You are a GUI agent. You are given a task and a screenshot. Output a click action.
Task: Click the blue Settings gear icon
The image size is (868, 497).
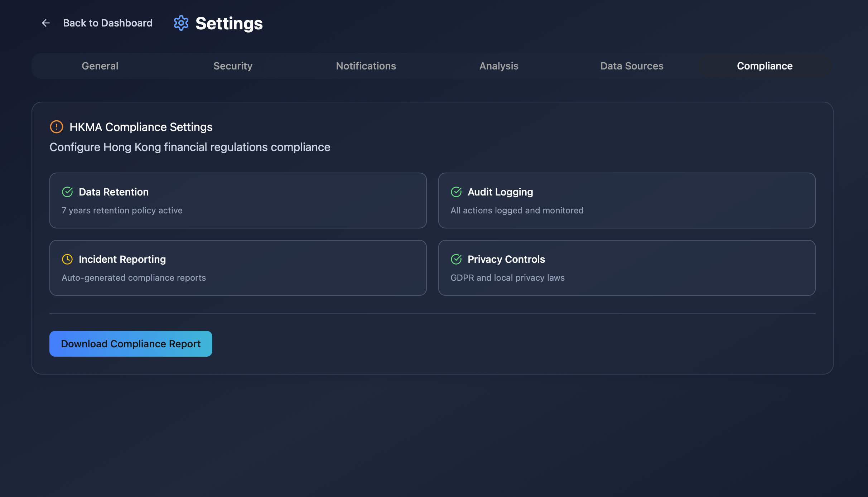tap(181, 23)
